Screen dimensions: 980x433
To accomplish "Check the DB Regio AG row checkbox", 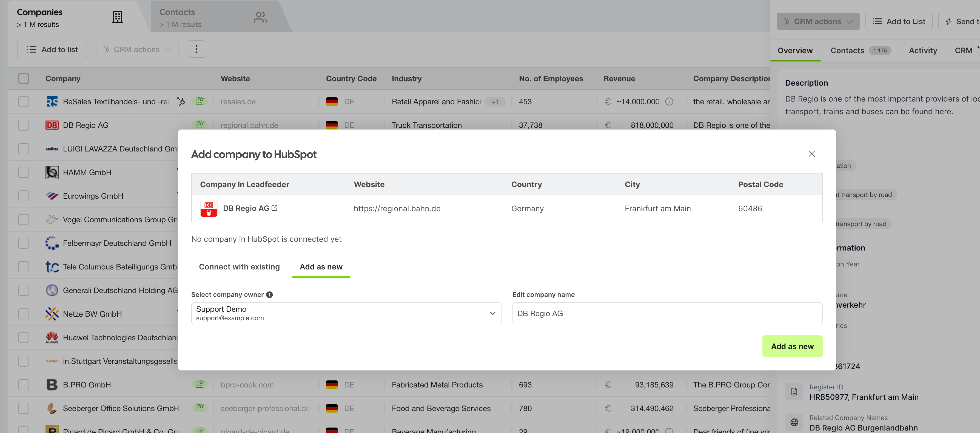I will pos(23,125).
